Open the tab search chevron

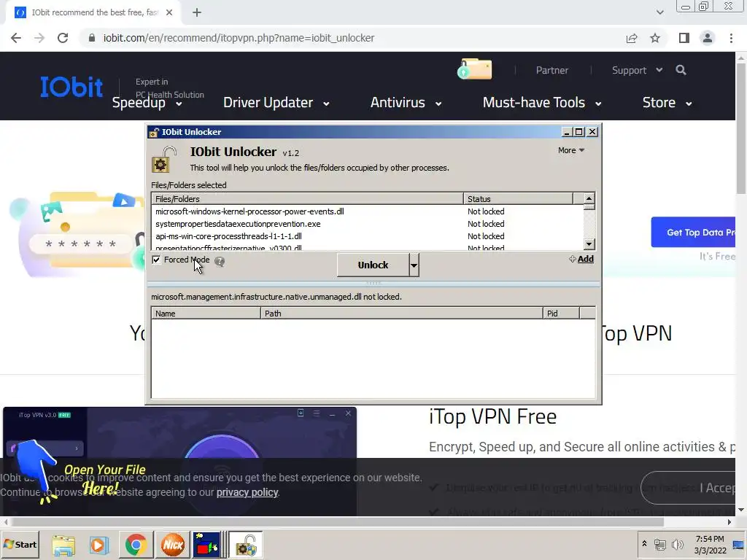pos(659,12)
